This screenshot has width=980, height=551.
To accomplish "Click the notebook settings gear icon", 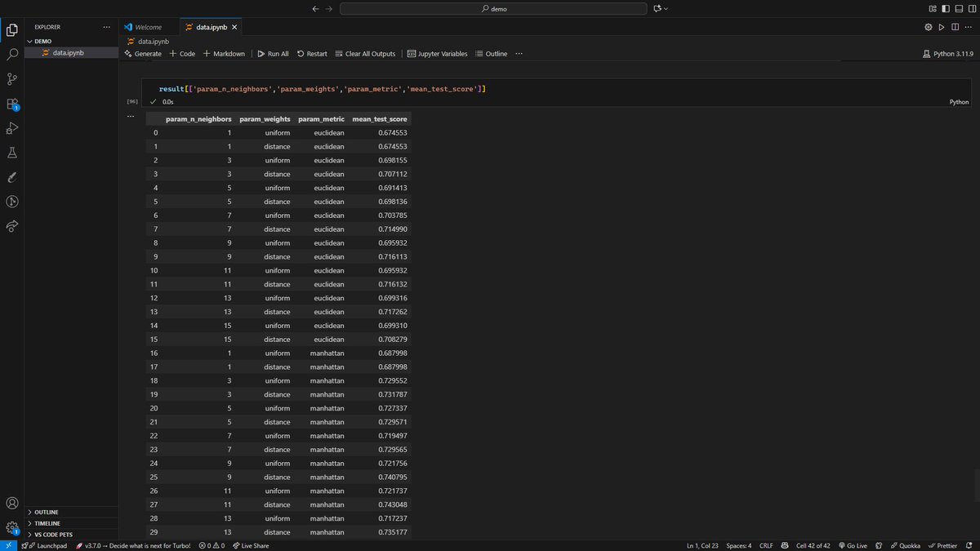I will [929, 27].
